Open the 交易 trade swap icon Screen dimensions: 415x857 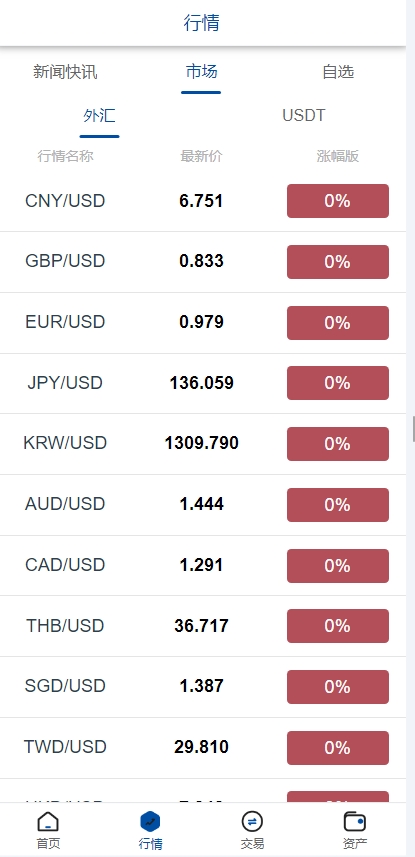252,821
